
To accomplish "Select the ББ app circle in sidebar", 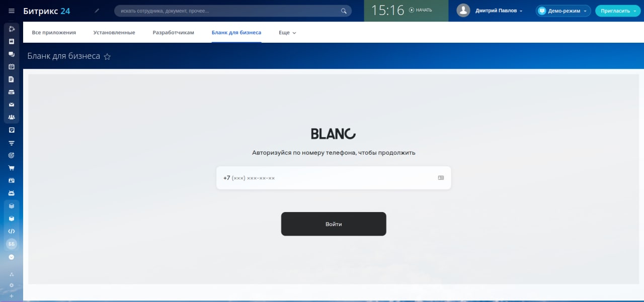I will point(12,244).
